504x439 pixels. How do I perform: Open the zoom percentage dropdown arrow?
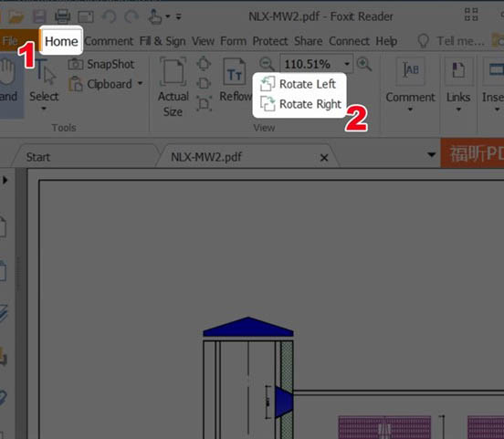347,64
